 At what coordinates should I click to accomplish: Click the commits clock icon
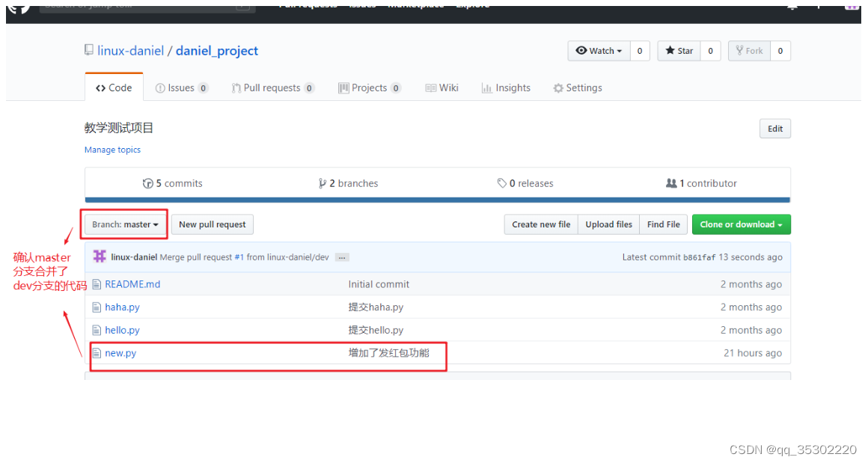pyautogui.click(x=148, y=184)
